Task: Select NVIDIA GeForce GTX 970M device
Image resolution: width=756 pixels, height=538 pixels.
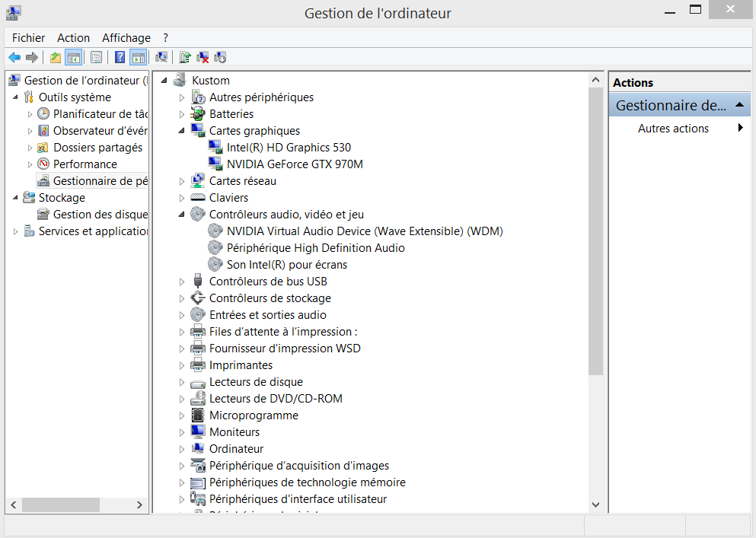Action: (x=295, y=164)
